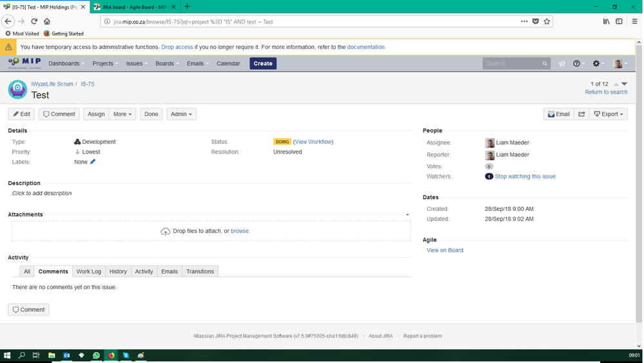Click the watchers count badge

[x=489, y=177]
